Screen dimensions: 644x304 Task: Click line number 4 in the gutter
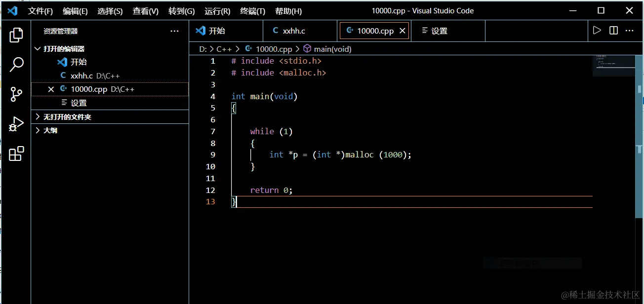click(x=213, y=96)
